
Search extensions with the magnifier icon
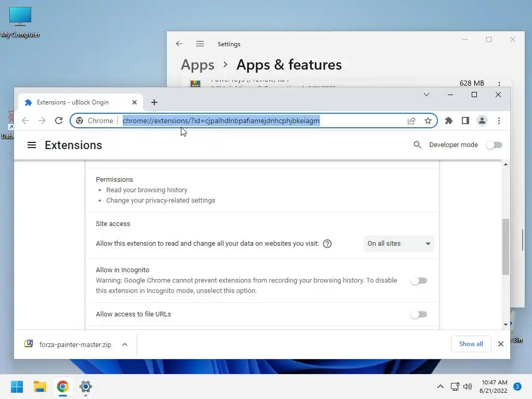(x=417, y=145)
